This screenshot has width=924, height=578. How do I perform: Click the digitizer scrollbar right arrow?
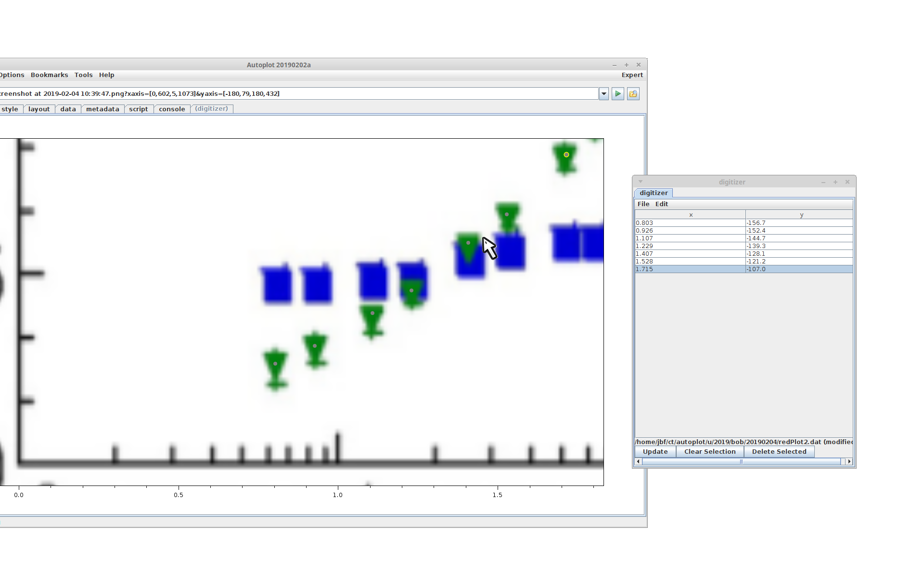click(849, 461)
